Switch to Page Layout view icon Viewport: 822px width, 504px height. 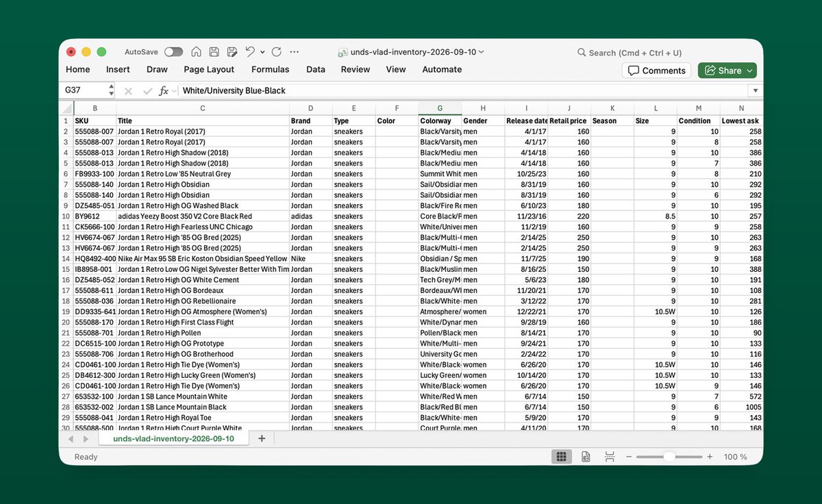(x=586, y=457)
